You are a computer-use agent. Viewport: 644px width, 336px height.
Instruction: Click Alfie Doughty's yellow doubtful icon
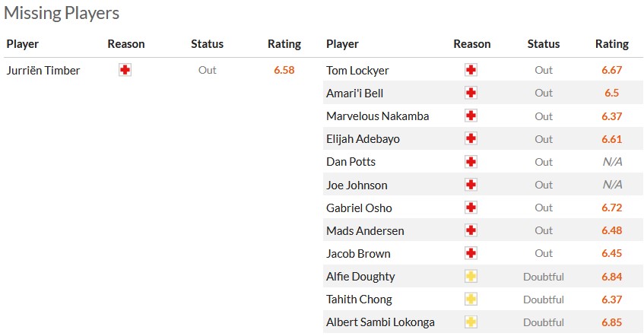click(x=471, y=277)
